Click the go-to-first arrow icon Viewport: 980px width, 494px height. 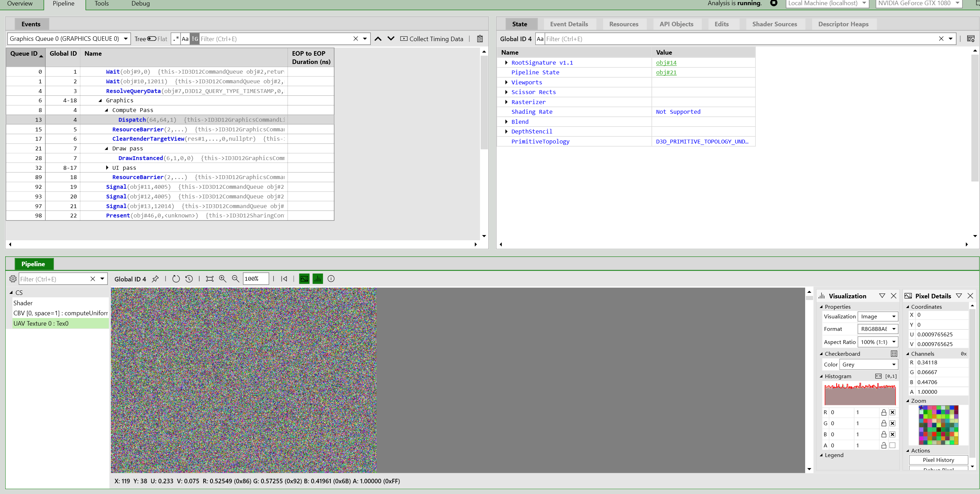[284, 279]
